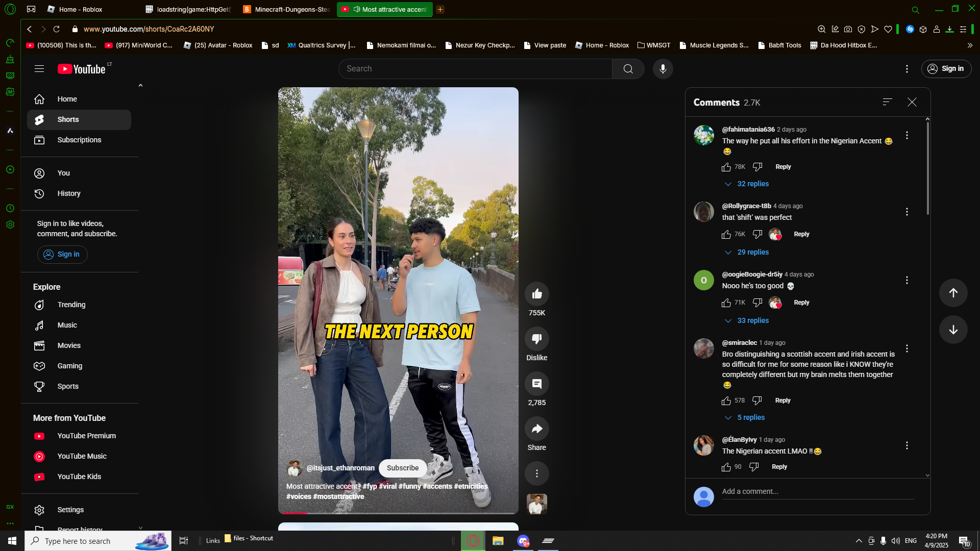Like the short with 755K likes
Image resolution: width=980 pixels, height=551 pixels.
tap(536, 294)
